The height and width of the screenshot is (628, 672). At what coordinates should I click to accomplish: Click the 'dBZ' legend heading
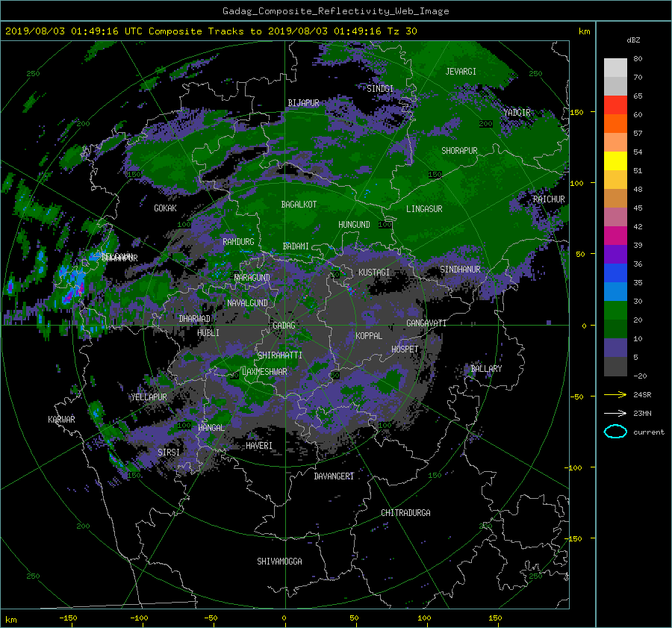pyautogui.click(x=633, y=40)
